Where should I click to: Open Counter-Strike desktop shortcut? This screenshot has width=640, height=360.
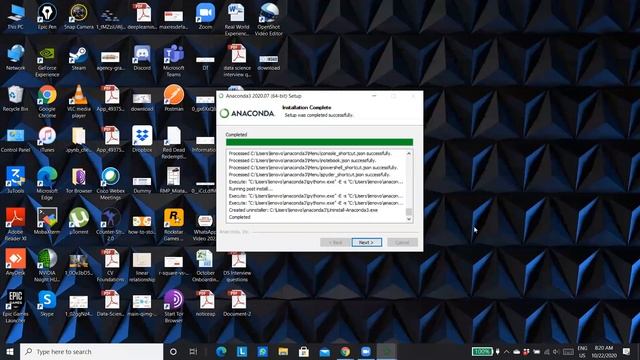pyautogui.click(x=110, y=224)
